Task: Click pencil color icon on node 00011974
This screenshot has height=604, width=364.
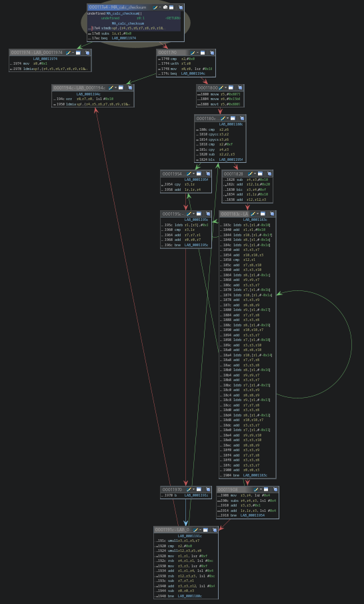Action: 68,53
